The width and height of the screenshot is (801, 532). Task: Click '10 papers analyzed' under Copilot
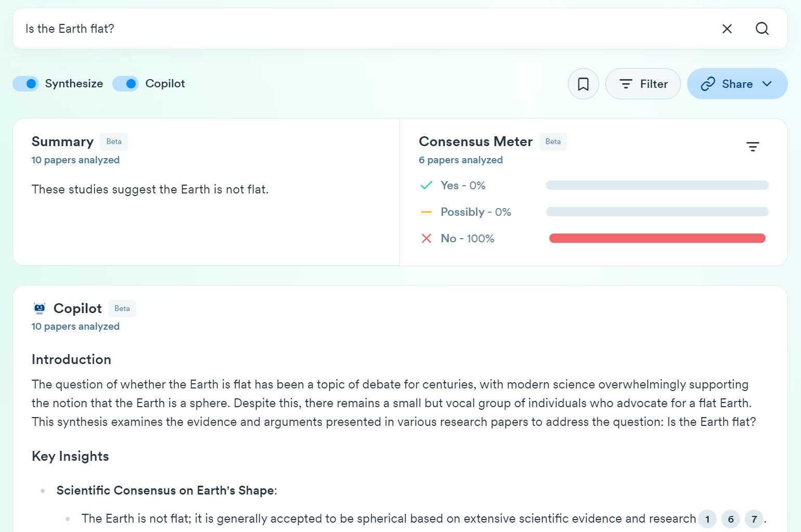[75, 327]
